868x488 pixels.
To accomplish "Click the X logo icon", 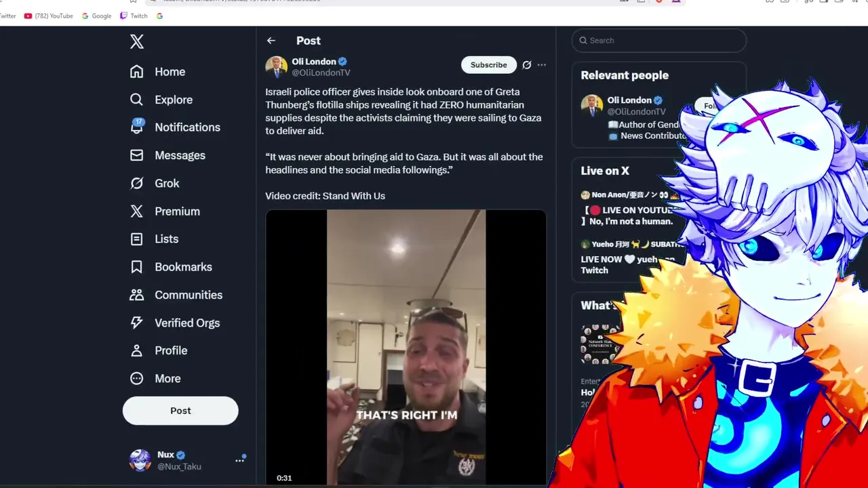I will [x=137, y=41].
